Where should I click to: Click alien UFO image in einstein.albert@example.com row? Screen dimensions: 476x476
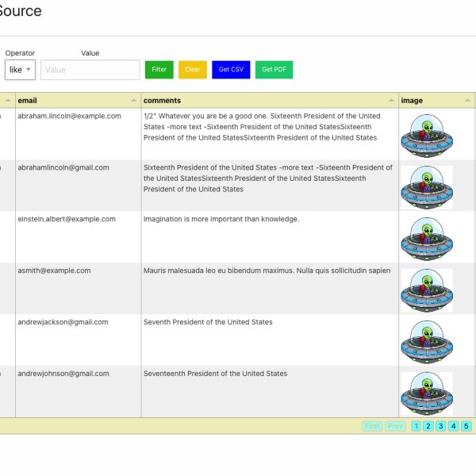pyautogui.click(x=427, y=238)
